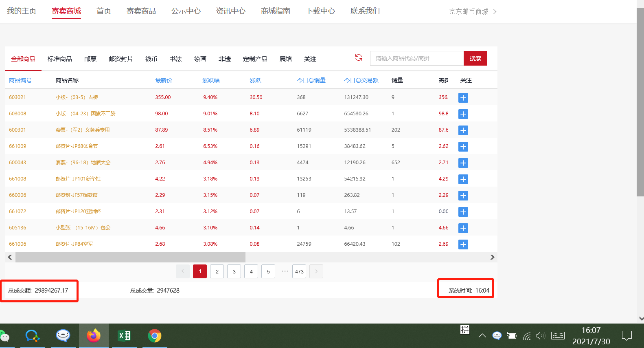Viewport: 644px width, 348px height.
Task: Open 下载中心 in top navigation
Action: pyautogui.click(x=320, y=11)
